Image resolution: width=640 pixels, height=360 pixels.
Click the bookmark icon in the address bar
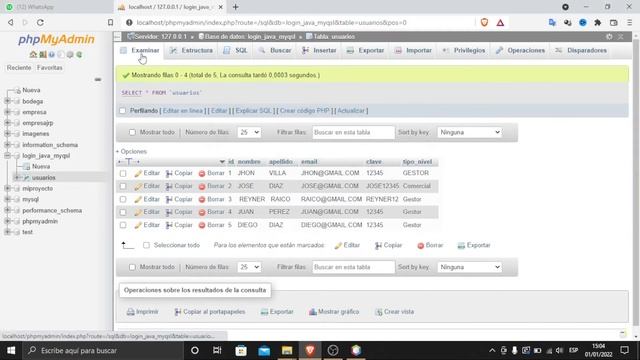(x=111, y=22)
